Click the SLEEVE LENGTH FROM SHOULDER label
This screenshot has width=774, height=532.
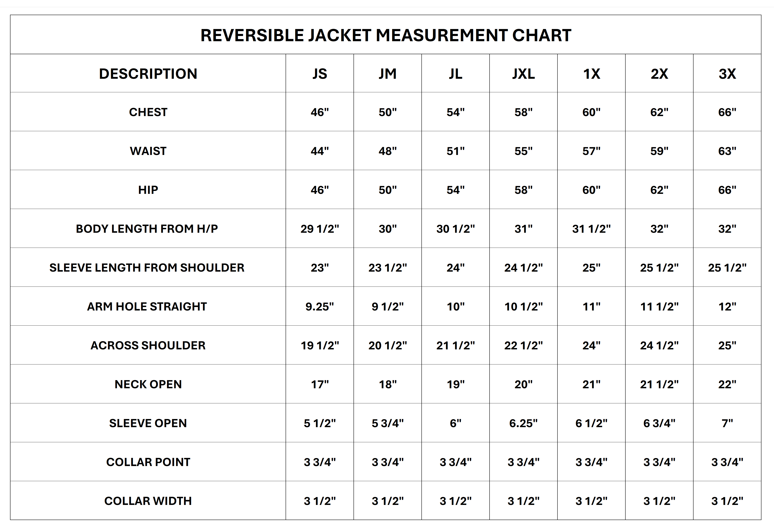tap(147, 268)
